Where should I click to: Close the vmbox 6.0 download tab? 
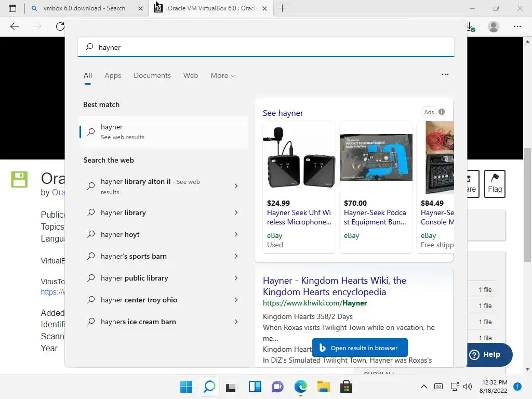[x=140, y=8]
